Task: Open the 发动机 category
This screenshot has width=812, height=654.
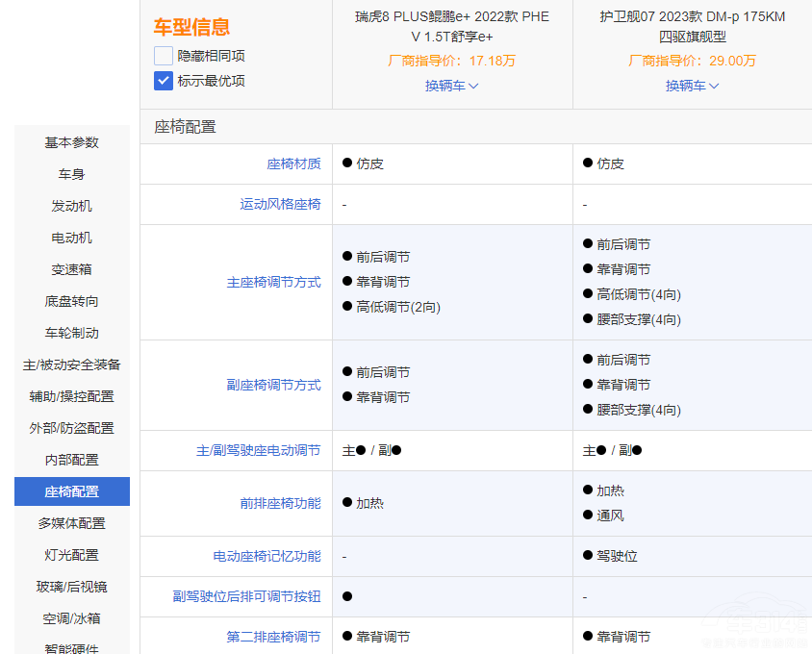Action: coord(70,206)
